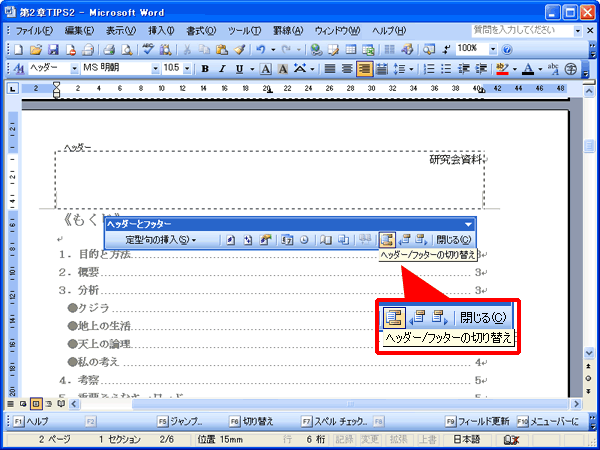Open the zoom dropdown showing 100%

pos(493,49)
